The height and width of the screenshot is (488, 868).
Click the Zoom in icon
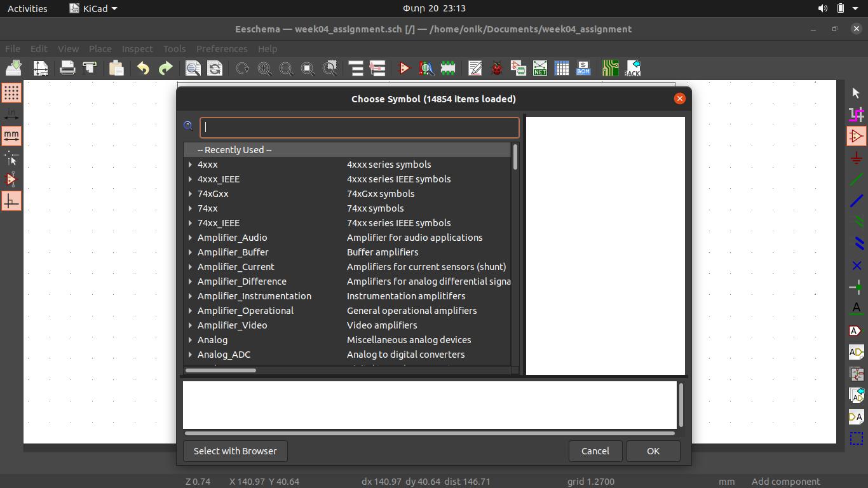tap(264, 68)
